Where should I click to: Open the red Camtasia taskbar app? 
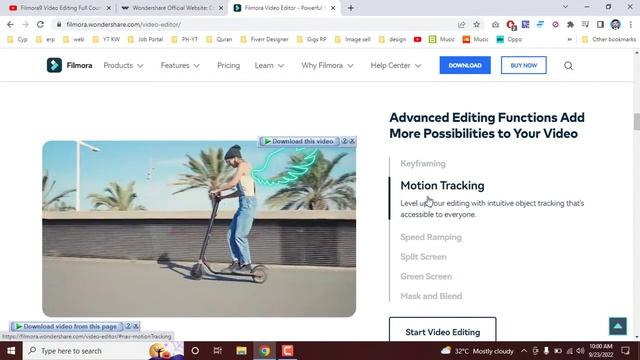pos(287,351)
